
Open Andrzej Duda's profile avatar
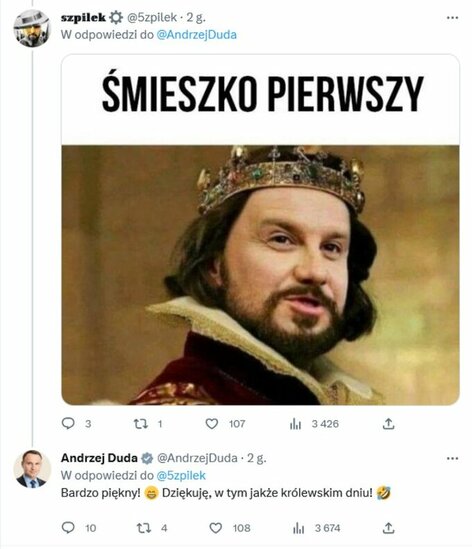point(32,469)
